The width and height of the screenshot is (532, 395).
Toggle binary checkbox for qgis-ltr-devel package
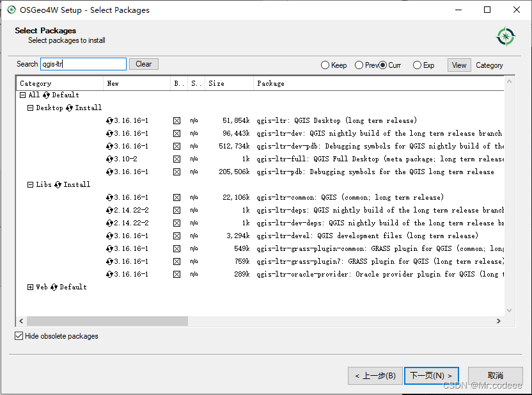click(x=176, y=236)
